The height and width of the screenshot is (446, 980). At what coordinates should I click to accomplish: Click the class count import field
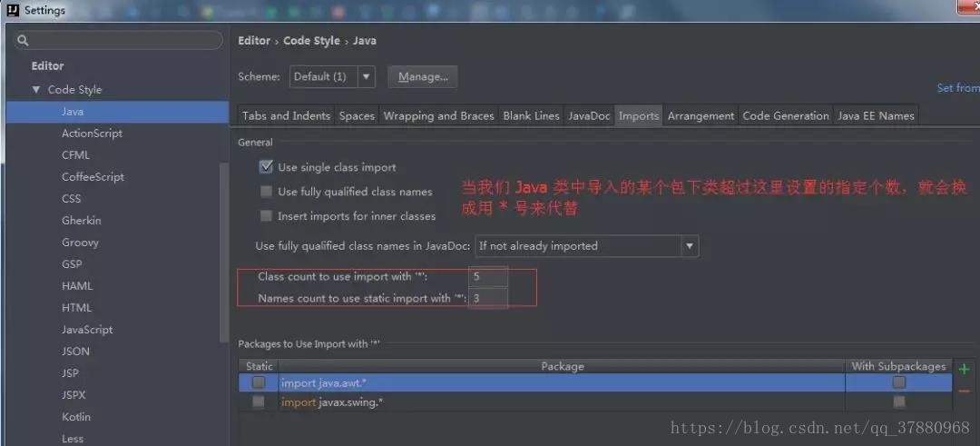487,276
